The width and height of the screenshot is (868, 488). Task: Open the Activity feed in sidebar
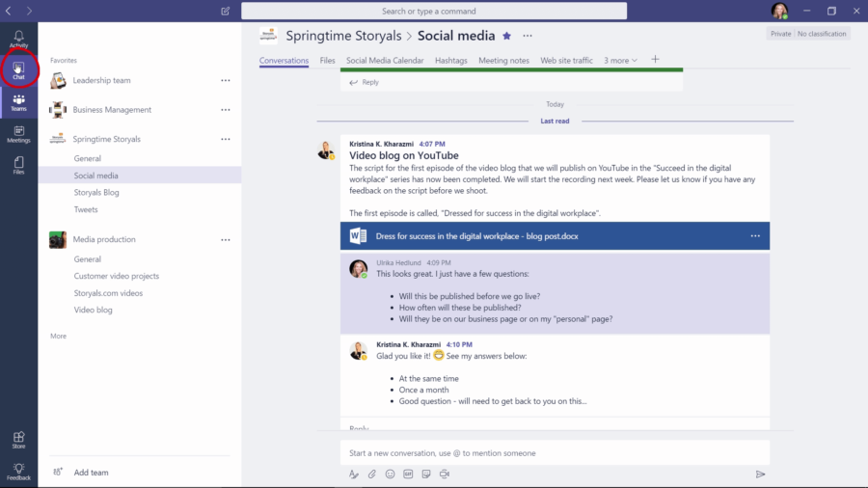point(18,39)
